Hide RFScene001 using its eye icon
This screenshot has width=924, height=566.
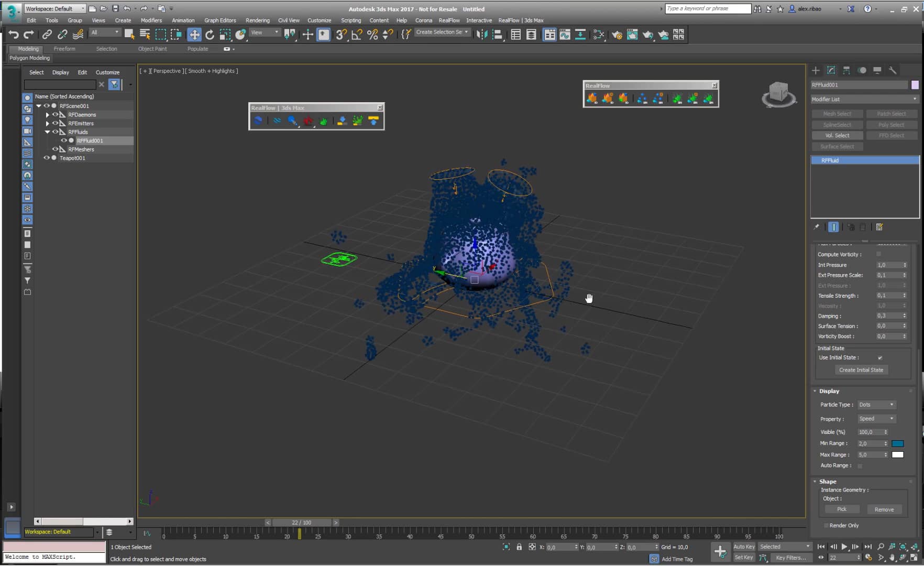(x=46, y=106)
